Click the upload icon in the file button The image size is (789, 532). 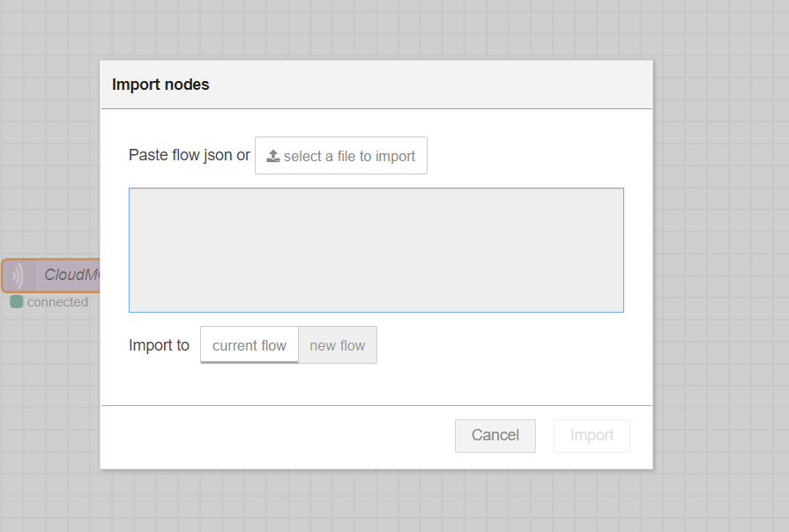(x=273, y=156)
